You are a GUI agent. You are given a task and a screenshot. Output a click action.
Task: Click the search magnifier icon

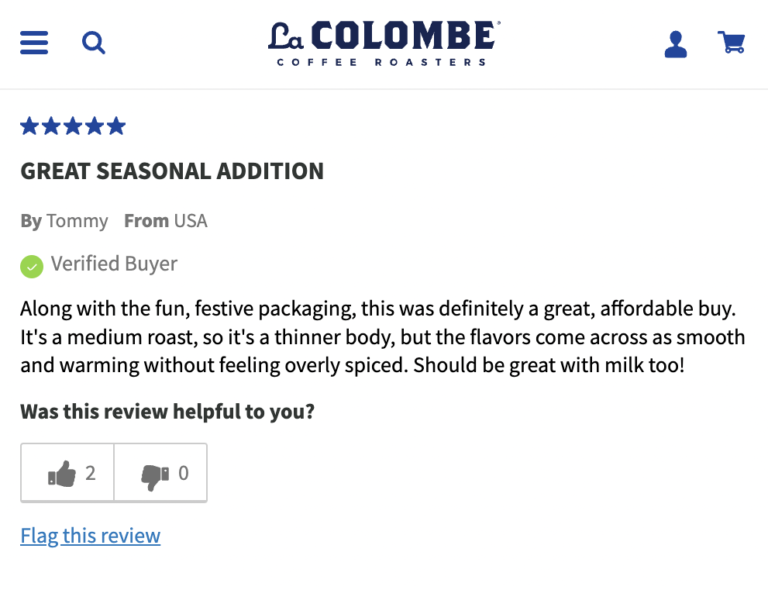coord(93,43)
